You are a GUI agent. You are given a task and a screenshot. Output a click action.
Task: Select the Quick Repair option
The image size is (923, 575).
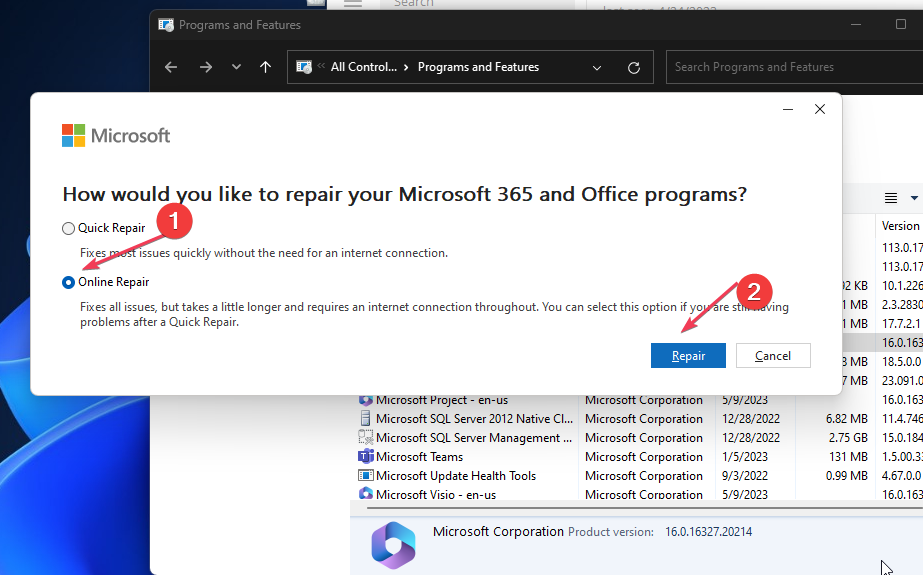[68, 228]
